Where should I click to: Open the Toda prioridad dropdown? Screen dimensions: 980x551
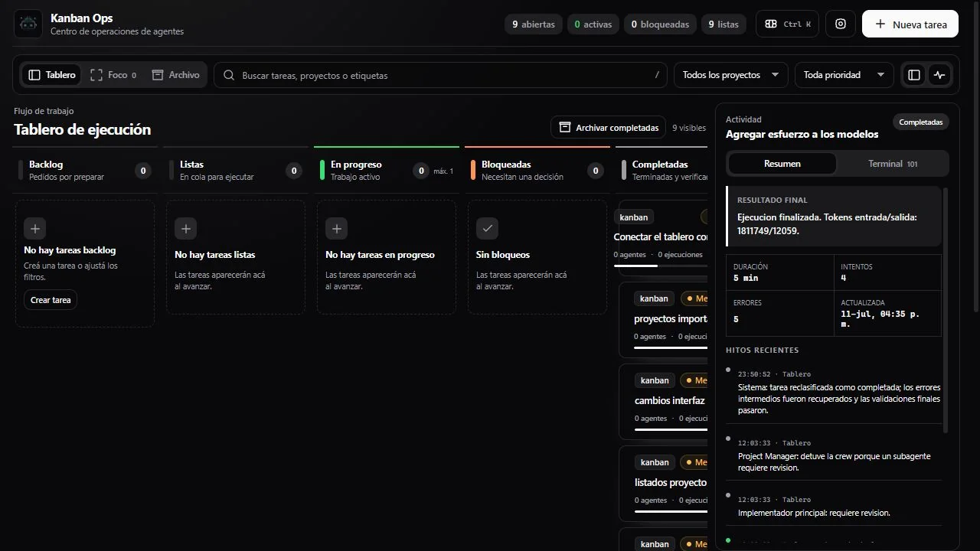[x=844, y=75]
